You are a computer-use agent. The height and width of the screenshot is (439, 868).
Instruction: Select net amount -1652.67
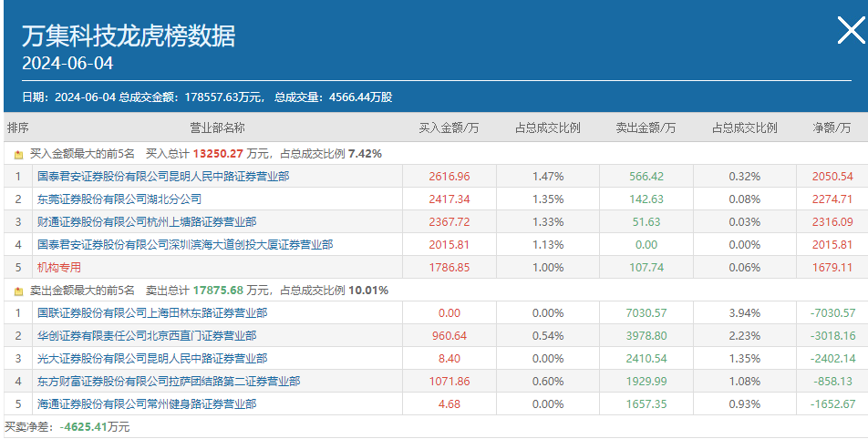[833, 403]
